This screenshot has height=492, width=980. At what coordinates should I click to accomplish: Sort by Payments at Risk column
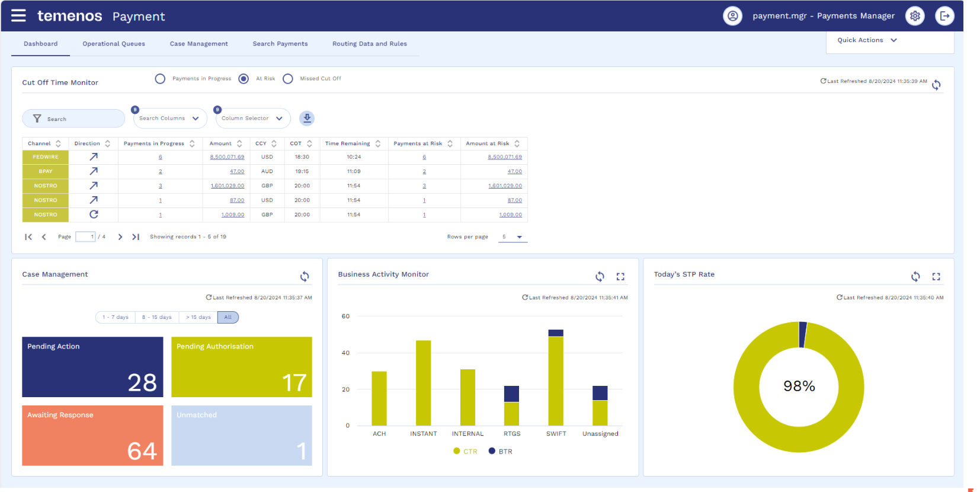(450, 143)
